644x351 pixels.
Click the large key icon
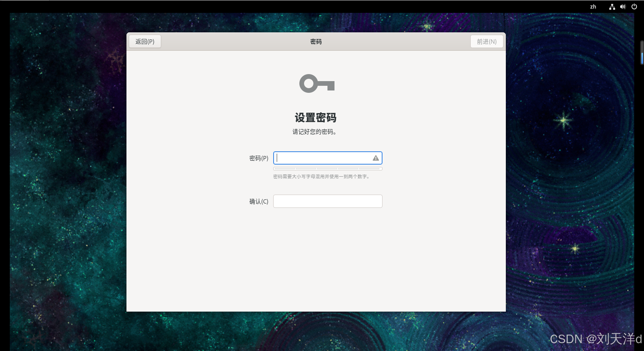point(317,83)
